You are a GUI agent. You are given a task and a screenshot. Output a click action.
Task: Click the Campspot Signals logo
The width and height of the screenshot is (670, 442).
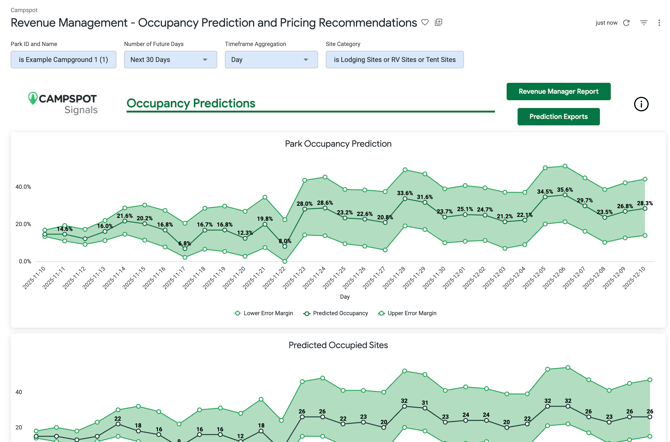click(x=63, y=102)
